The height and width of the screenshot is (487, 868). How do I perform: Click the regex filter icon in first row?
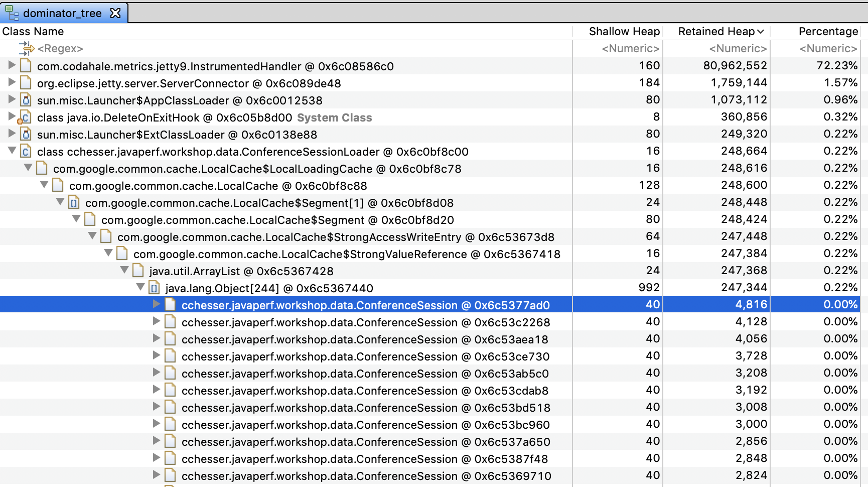click(x=26, y=49)
